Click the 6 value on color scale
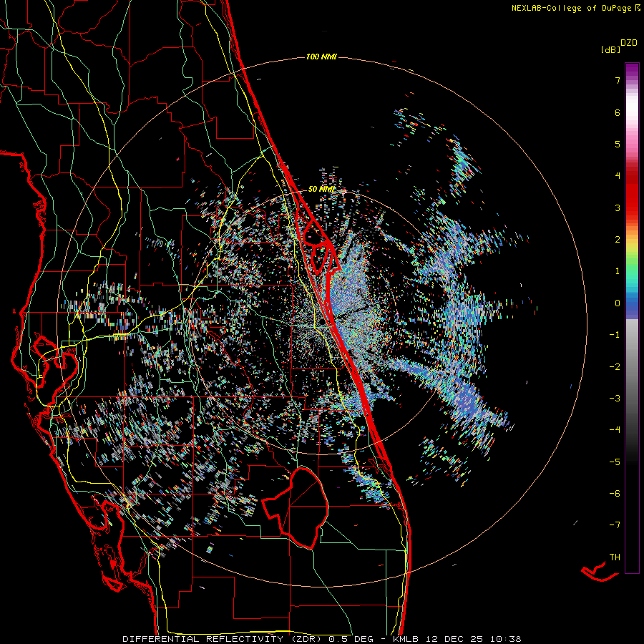 point(618,112)
